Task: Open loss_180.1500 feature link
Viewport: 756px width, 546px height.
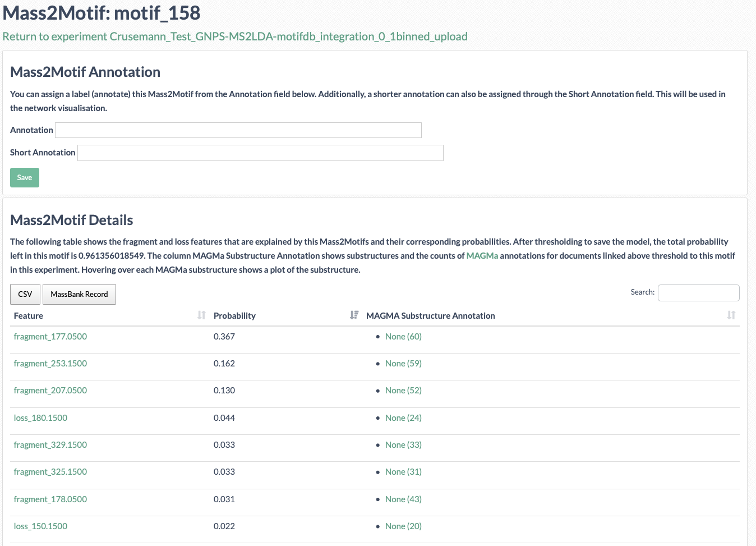Action: pyautogui.click(x=40, y=417)
